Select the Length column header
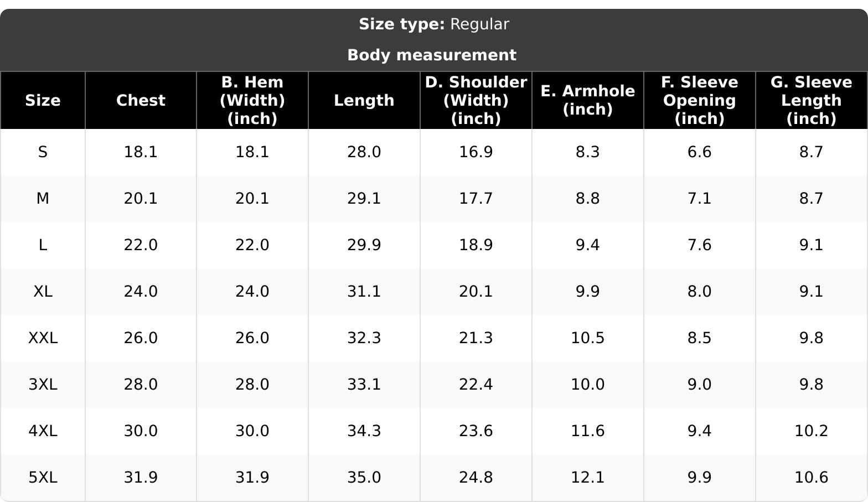 [x=364, y=100]
